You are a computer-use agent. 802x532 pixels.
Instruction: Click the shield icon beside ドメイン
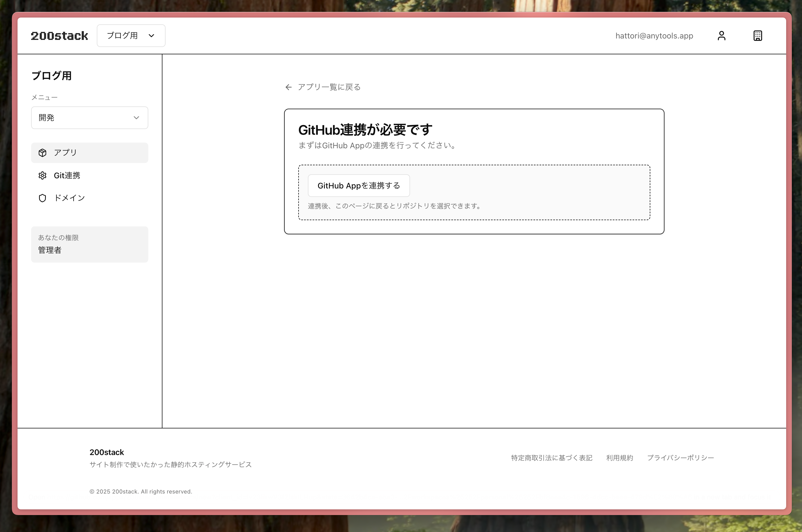42,198
